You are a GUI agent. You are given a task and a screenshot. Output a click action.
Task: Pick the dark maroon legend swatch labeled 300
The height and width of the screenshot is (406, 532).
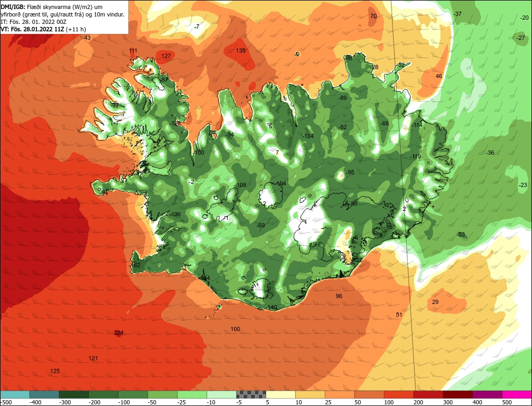coord(458,394)
